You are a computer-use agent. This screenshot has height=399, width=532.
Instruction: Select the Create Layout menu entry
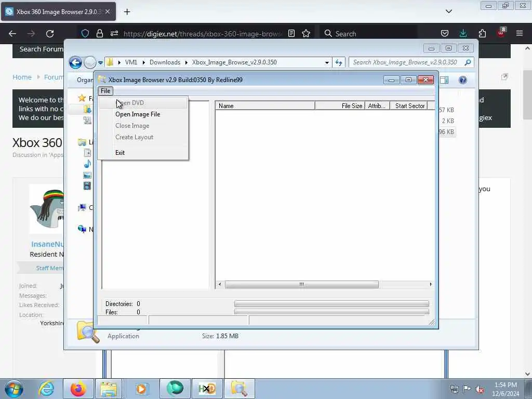click(x=135, y=137)
